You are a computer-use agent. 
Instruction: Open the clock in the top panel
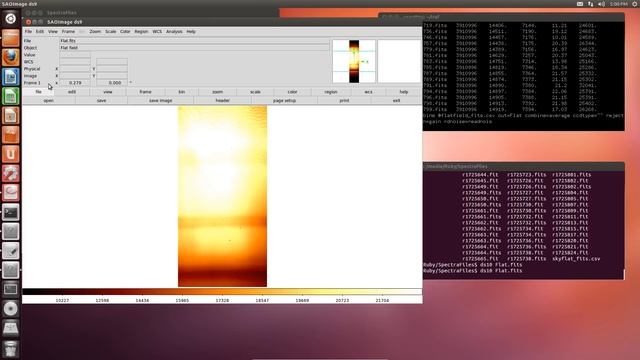[x=619, y=4]
